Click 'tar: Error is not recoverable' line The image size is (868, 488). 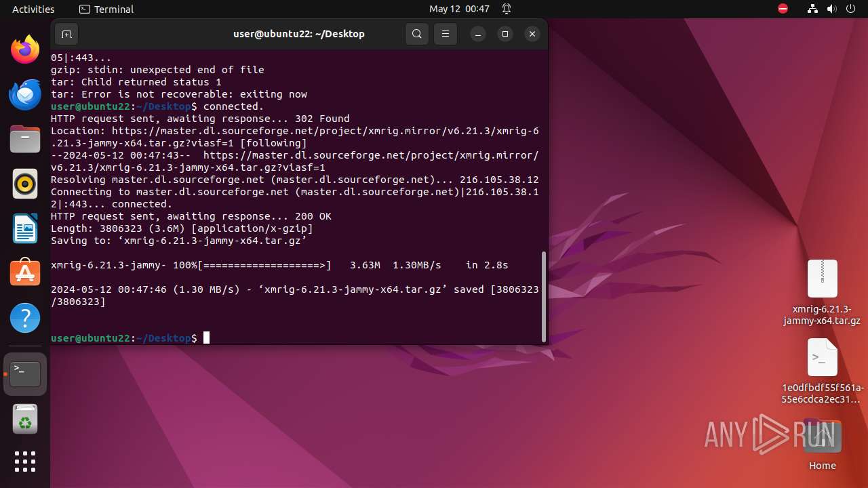point(179,94)
